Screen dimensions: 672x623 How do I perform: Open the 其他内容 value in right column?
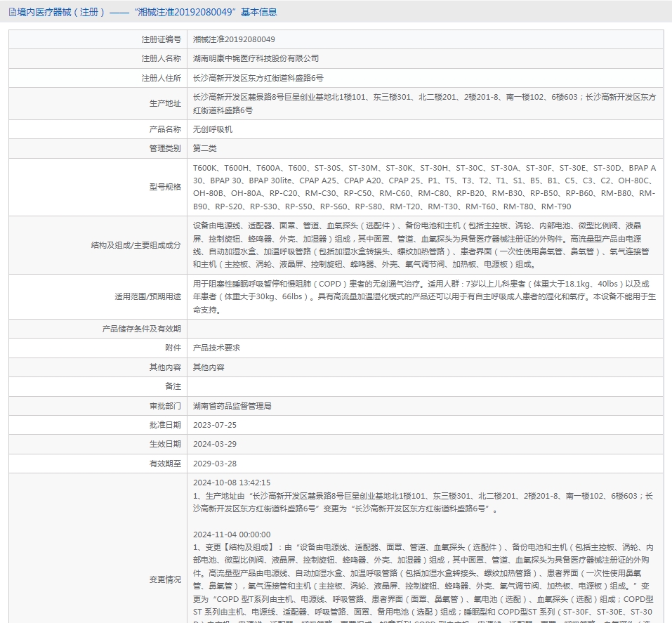pyautogui.click(x=209, y=367)
